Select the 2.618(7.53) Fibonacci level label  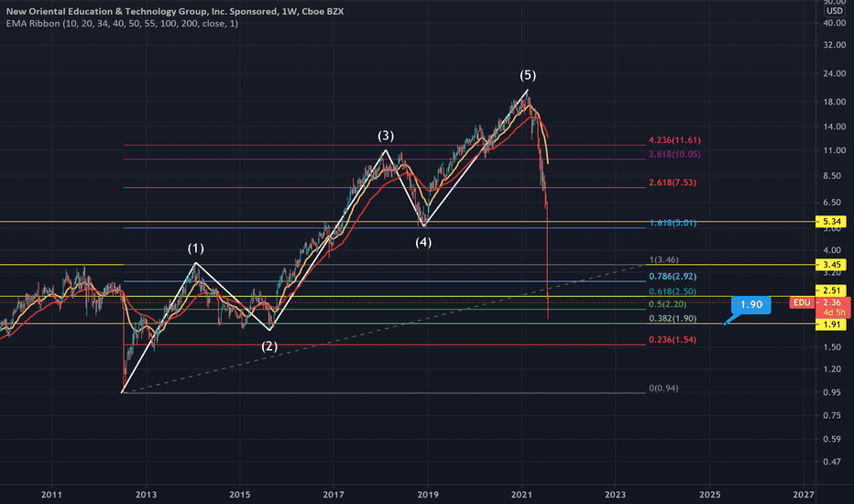(x=672, y=182)
